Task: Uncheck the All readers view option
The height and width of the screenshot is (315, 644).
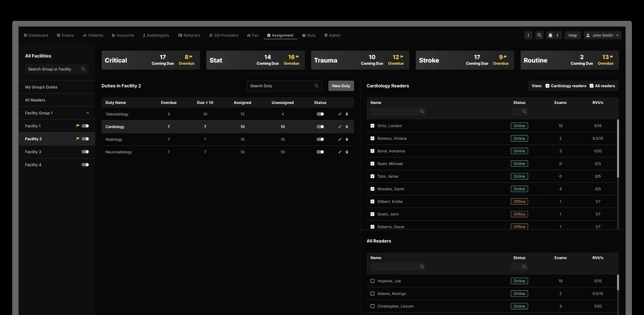Action: (x=591, y=86)
